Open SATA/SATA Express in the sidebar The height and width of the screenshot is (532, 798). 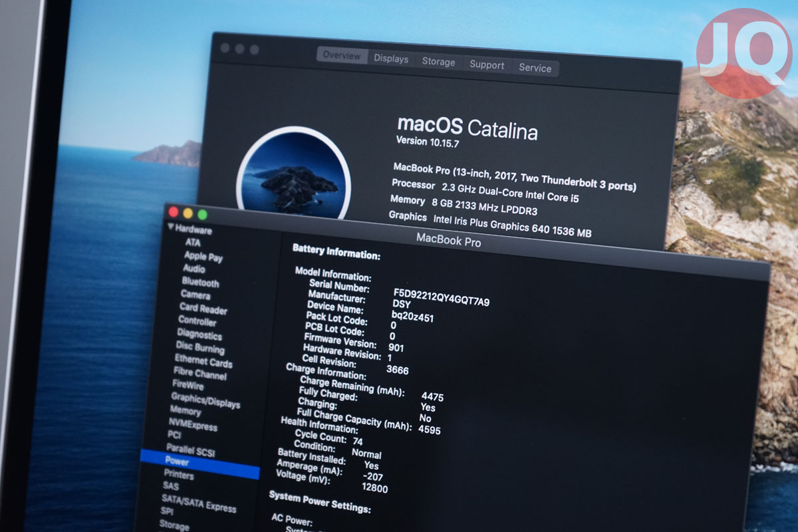(x=198, y=503)
